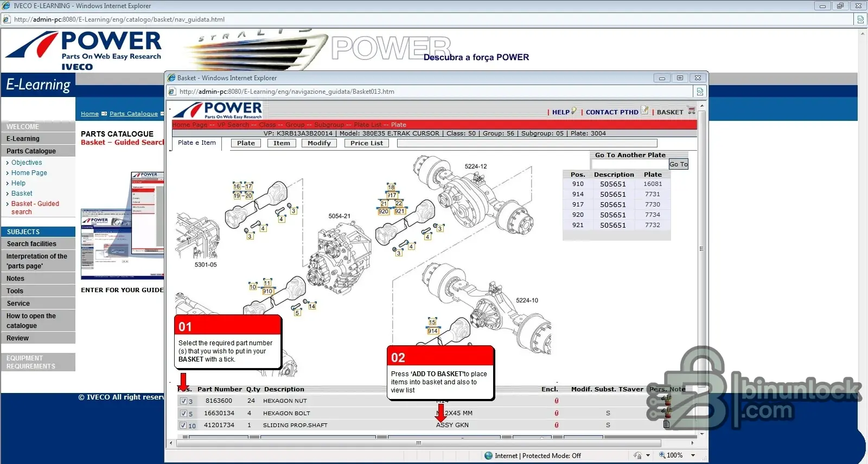The width and height of the screenshot is (868, 464).
Task: Open the Price List option
Action: tap(367, 143)
